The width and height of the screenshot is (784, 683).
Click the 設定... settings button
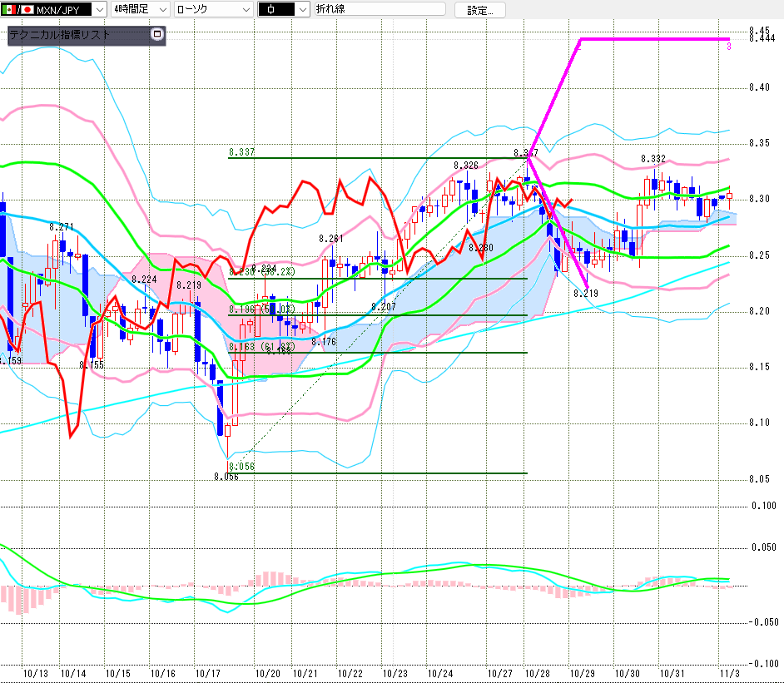479,10
